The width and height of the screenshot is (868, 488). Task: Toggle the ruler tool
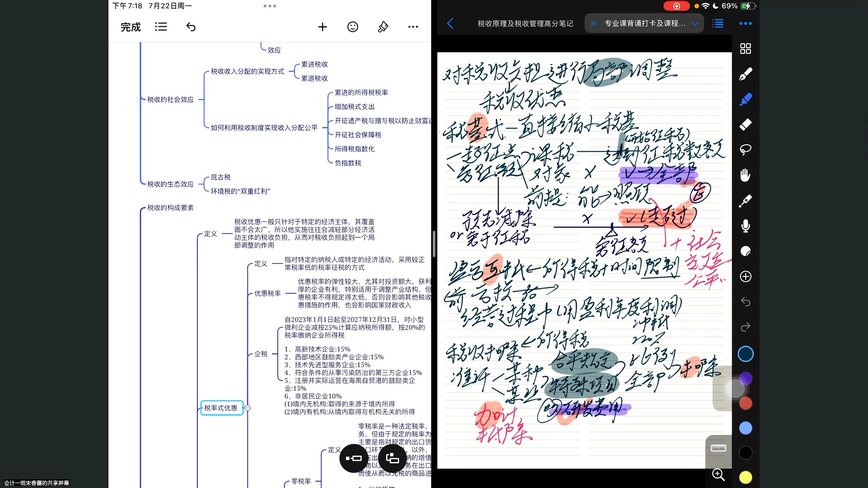[718, 448]
